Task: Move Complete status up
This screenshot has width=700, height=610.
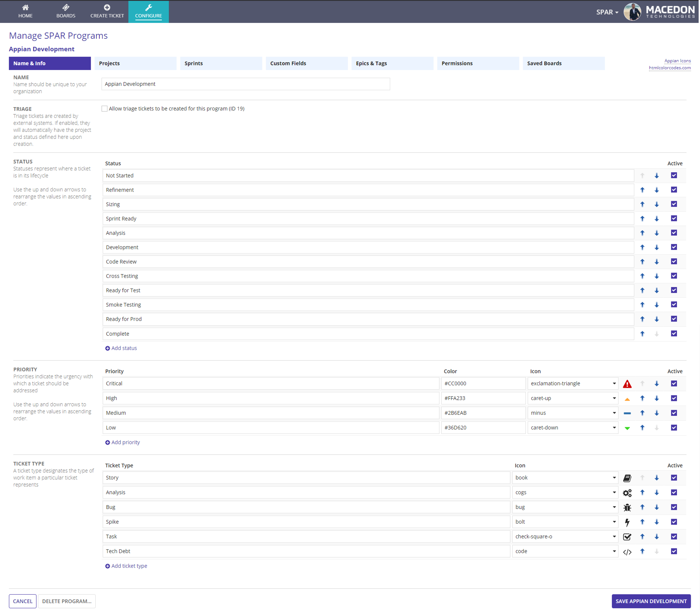Action: pyautogui.click(x=642, y=334)
